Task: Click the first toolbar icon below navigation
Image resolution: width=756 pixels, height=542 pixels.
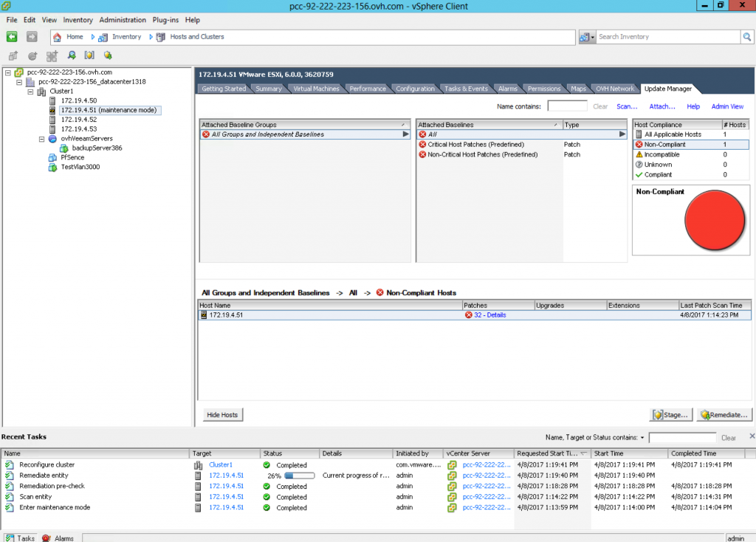Action: (13, 56)
